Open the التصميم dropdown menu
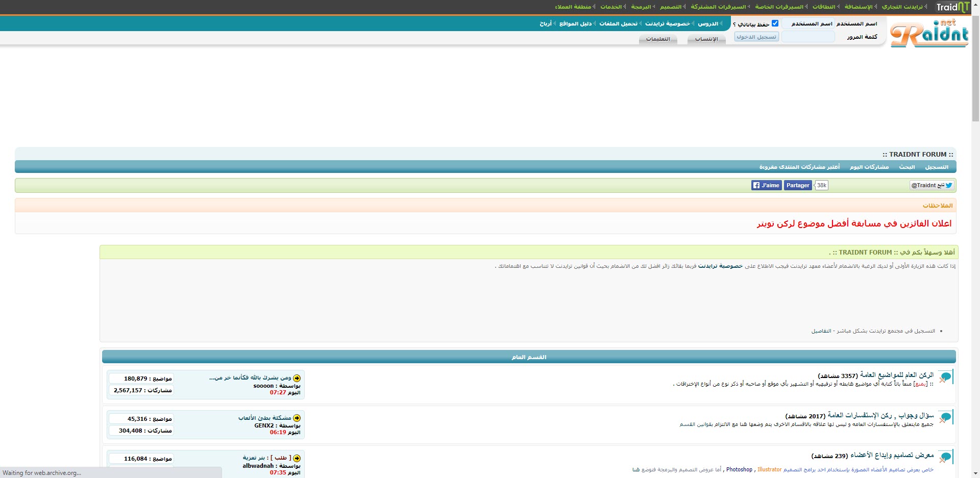 [x=670, y=7]
